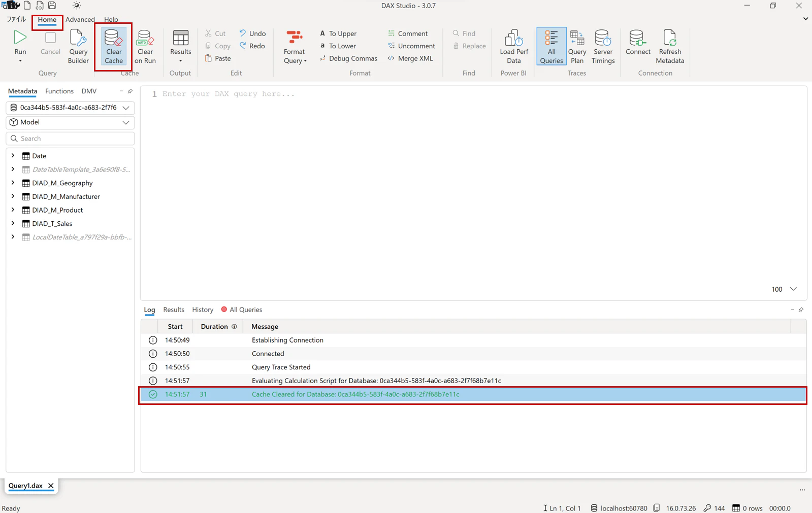The image size is (812, 513).
Task: Toggle the All Queries trace off
Action: (x=551, y=46)
